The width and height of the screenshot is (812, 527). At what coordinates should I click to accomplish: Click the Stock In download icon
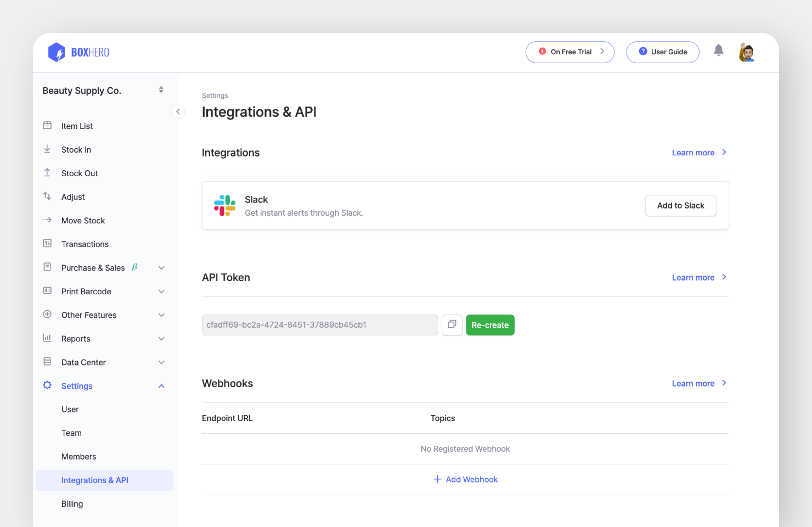(x=47, y=149)
